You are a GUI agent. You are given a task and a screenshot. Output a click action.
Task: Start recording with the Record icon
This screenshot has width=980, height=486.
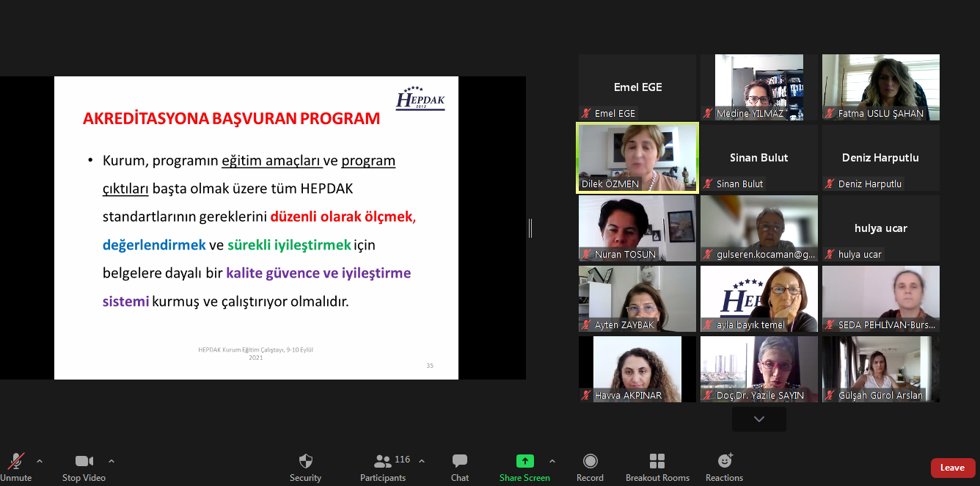(590, 461)
